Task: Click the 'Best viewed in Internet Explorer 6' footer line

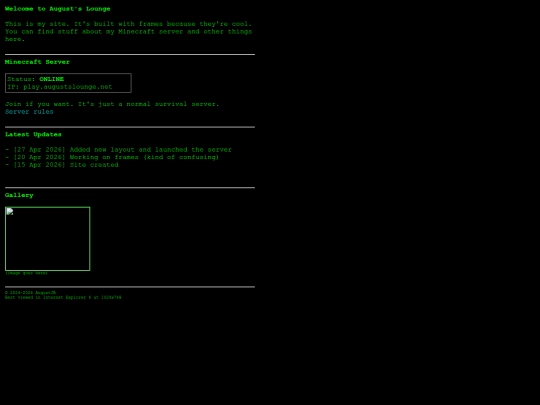Action: [x=63, y=297]
